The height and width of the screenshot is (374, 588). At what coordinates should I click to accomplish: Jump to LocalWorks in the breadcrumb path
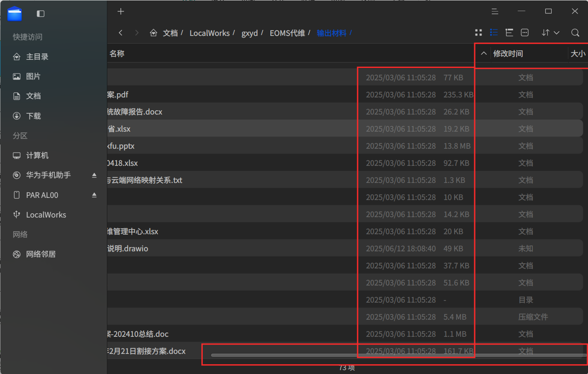[x=210, y=33]
